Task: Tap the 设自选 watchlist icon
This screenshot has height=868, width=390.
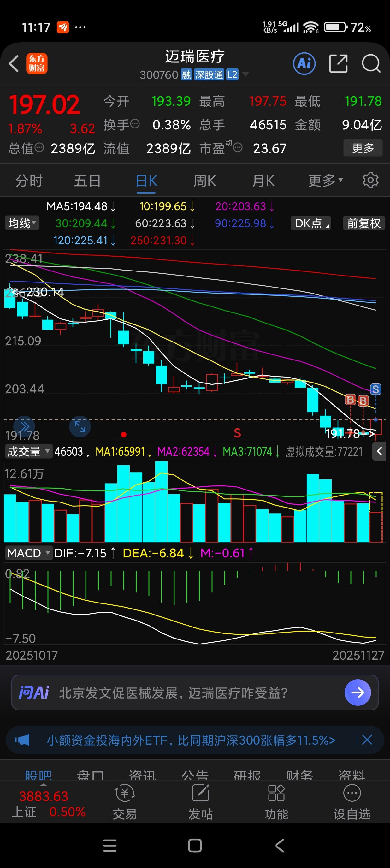Action: (x=352, y=802)
